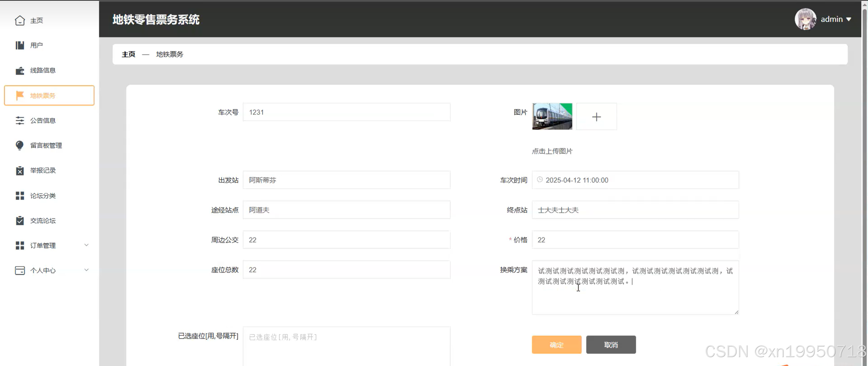Click the 地铁零售票务系统 title
Screen dimensions: 868x366
coord(156,19)
